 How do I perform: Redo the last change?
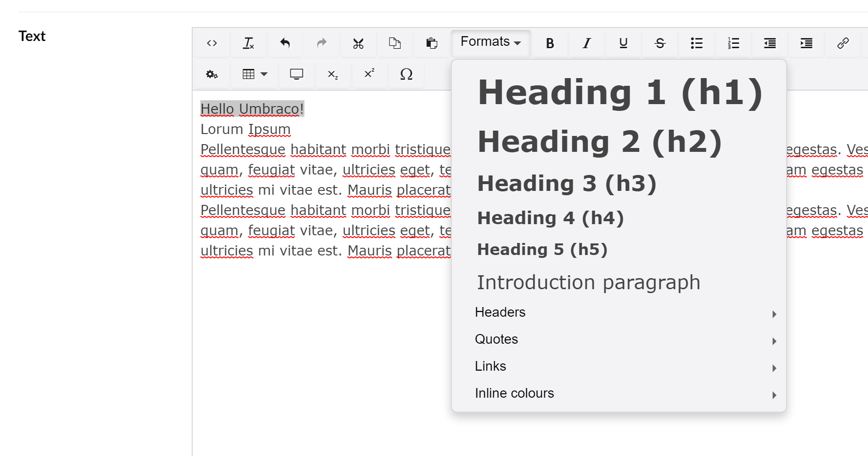click(x=322, y=43)
